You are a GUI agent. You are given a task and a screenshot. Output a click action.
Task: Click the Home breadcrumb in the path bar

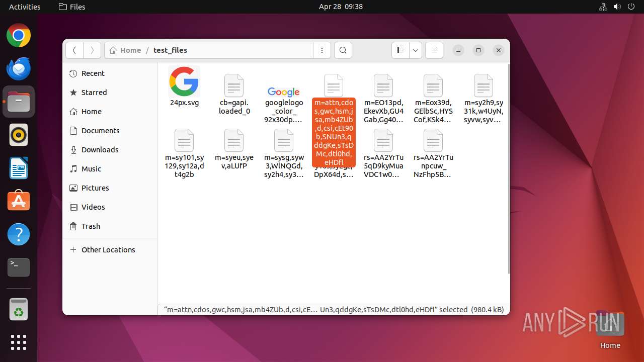click(x=125, y=50)
